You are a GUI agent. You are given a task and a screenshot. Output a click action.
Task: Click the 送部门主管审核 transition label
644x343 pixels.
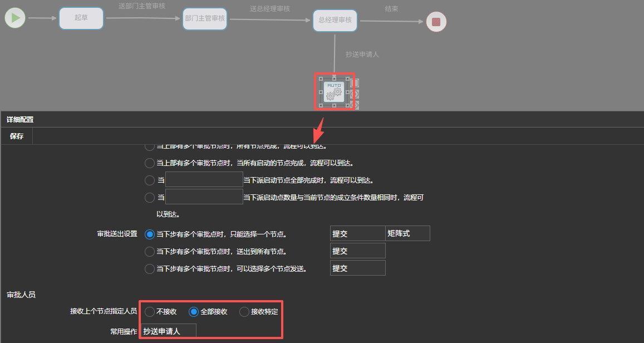click(141, 7)
